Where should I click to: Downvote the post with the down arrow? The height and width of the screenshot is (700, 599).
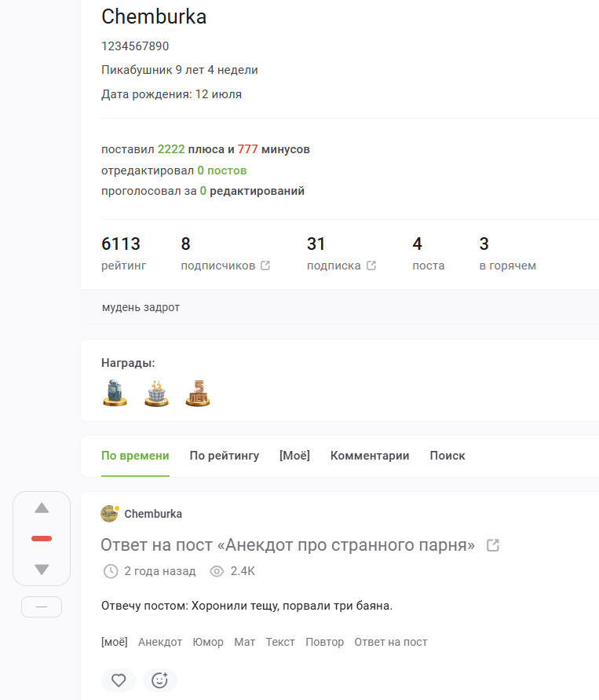[42, 570]
